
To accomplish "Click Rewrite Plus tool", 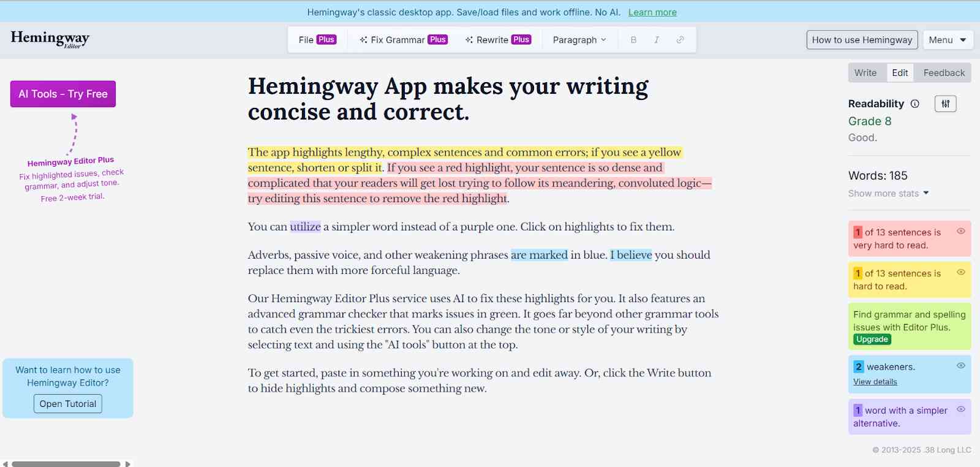I will tap(498, 40).
